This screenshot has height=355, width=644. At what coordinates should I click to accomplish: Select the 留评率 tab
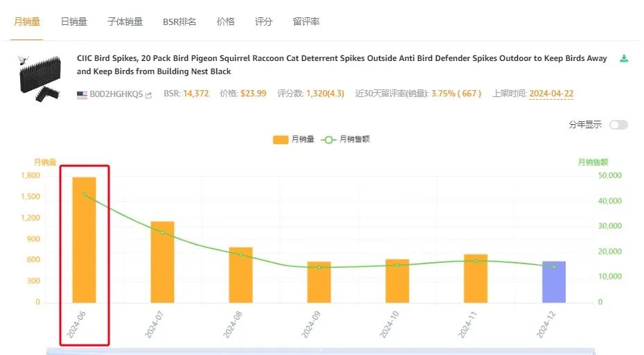click(306, 21)
